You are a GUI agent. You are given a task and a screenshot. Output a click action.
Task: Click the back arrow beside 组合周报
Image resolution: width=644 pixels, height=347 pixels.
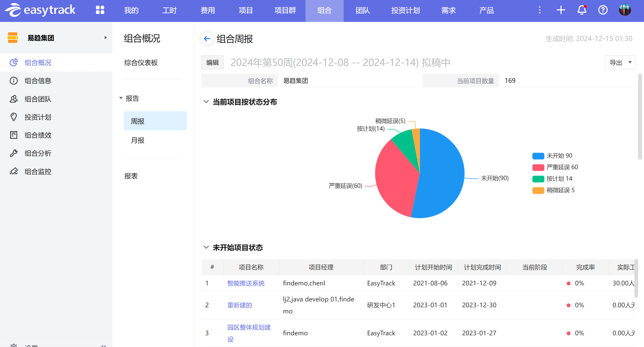[207, 39]
